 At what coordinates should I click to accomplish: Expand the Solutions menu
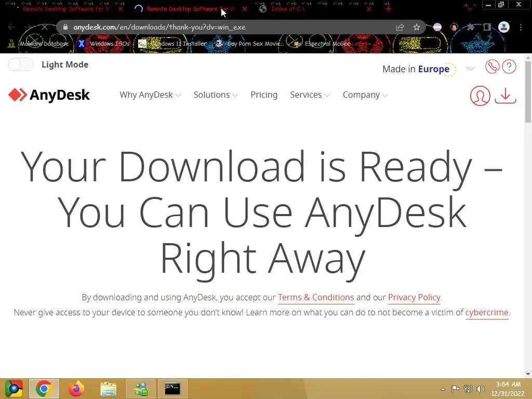click(216, 95)
